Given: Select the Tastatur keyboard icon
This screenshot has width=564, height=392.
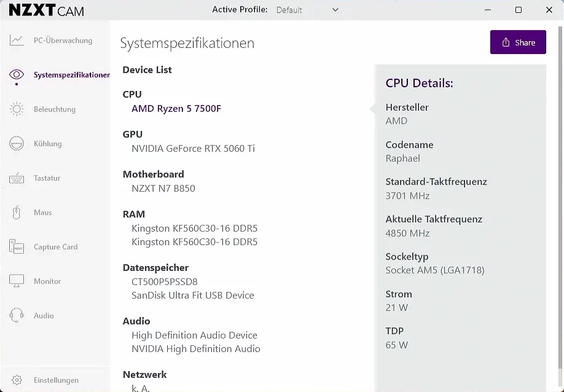Looking at the screenshot, I should coord(17,178).
